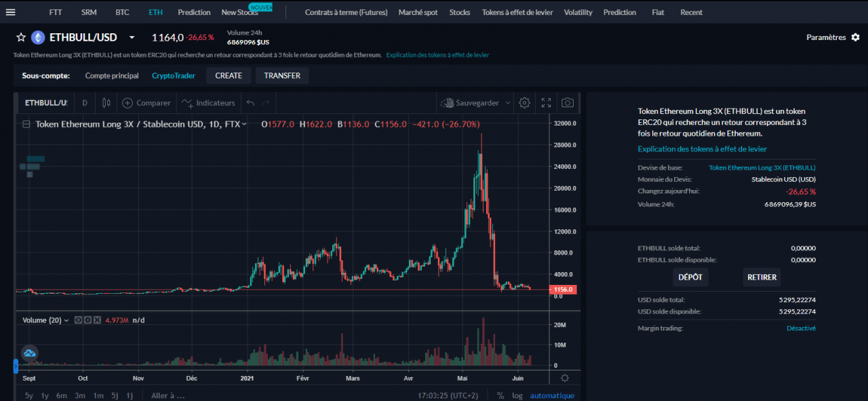The height and width of the screenshot is (401, 868).
Task: Take a chart snapshot with camera icon
Action: 568,103
